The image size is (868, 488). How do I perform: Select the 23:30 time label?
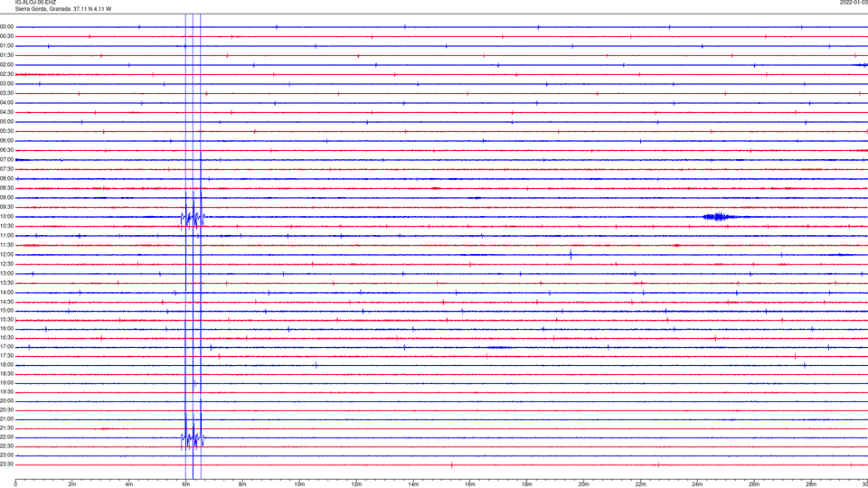click(7, 465)
